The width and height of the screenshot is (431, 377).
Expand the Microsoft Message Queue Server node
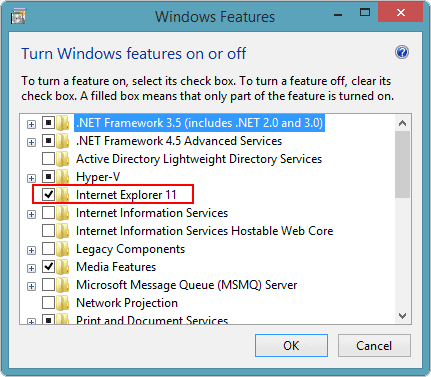pyautogui.click(x=31, y=286)
